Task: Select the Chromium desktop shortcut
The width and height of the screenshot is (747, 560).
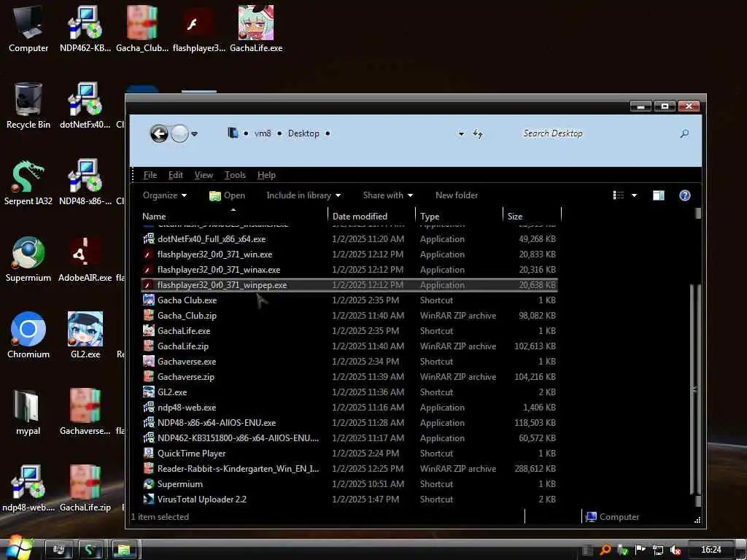Action: pos(28,335)
